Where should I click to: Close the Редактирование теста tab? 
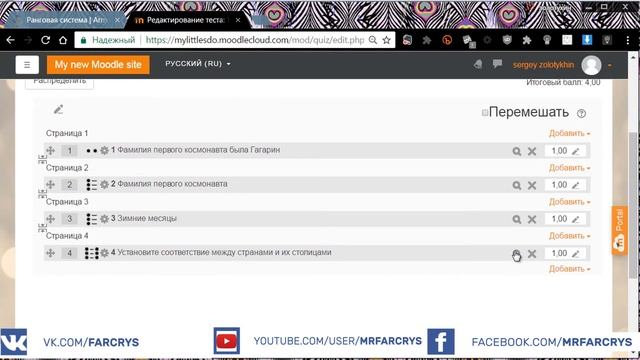(238, 20)
